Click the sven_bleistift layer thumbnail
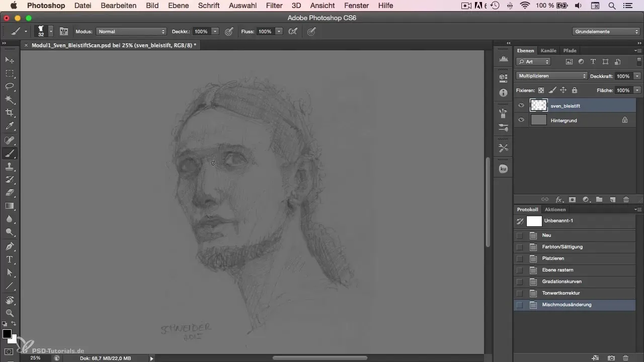The width and height of the screenshot is (644, 362). pos(539,106)
